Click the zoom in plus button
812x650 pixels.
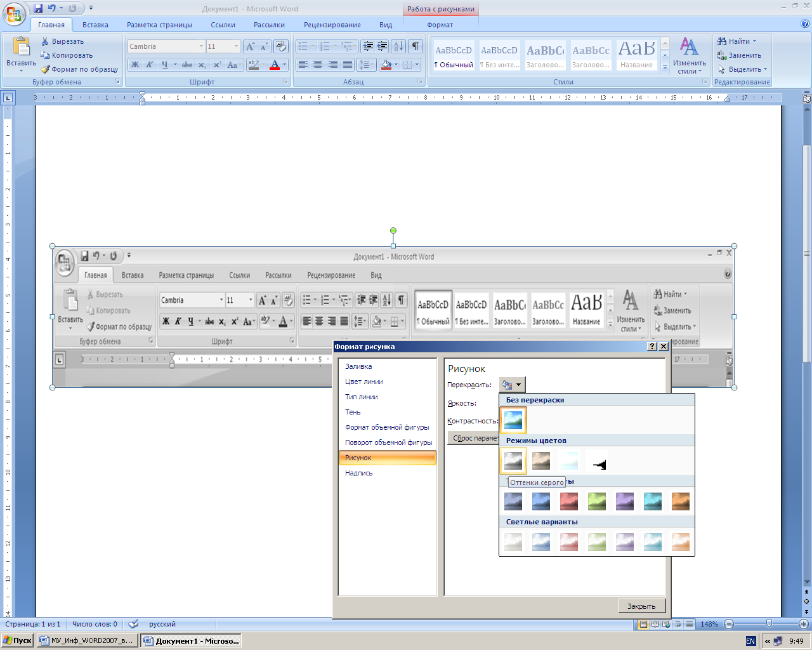click(803, 624)
